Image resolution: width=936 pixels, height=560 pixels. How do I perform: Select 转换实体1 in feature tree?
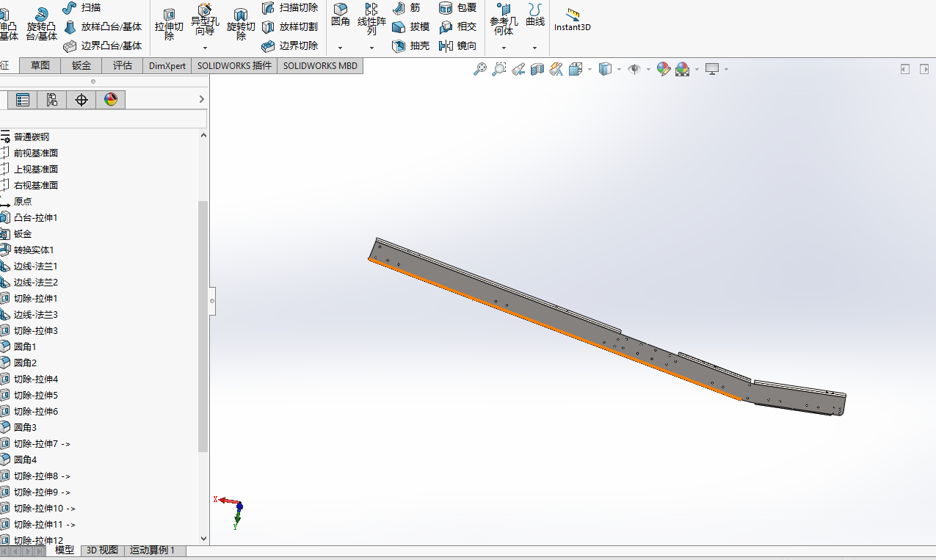pyautogui.click(x=34, y=250)
